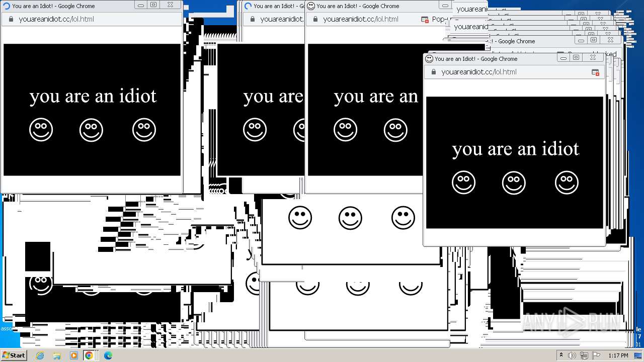Select the URL in the front window's address bar
Image resolution: width=644 pixels, height=362 pixels.
(479, 72)
